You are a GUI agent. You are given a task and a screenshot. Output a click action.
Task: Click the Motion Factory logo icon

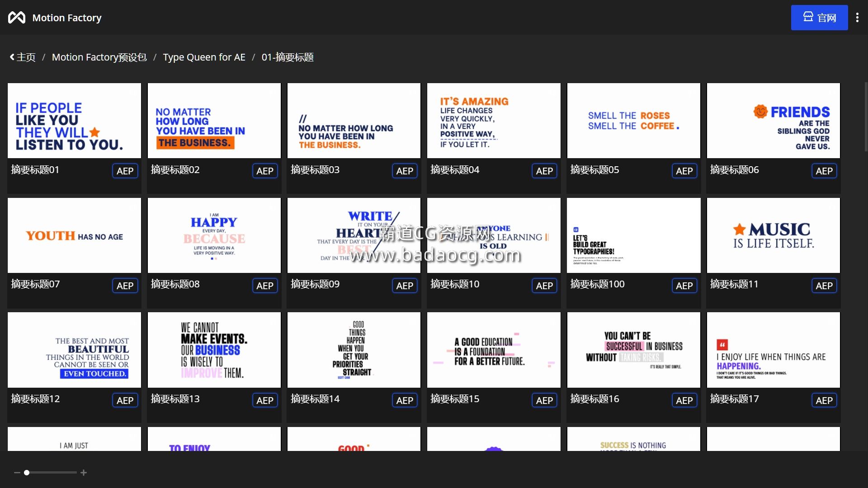click(x=17, y=18)
